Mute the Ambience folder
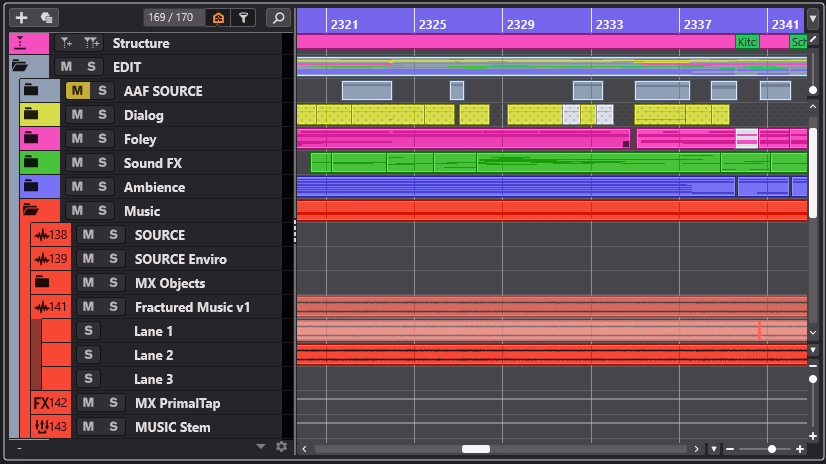This screenshot has height=464, width=826. pos(77,186)
